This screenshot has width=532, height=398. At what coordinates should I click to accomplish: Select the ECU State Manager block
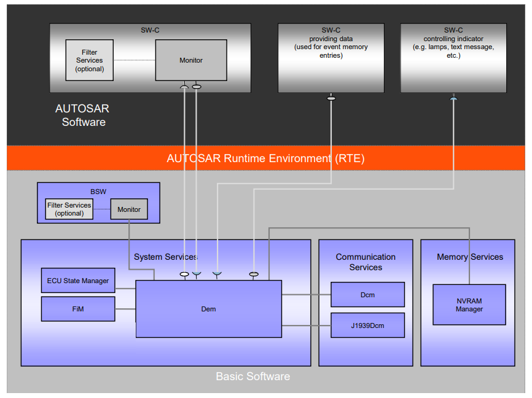(x=77, y=280)
